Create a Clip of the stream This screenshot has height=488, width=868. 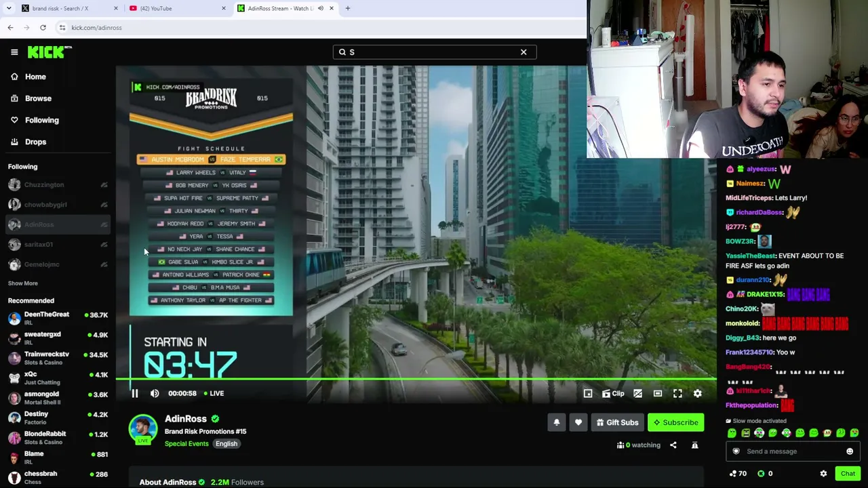(x=613, y=393)
